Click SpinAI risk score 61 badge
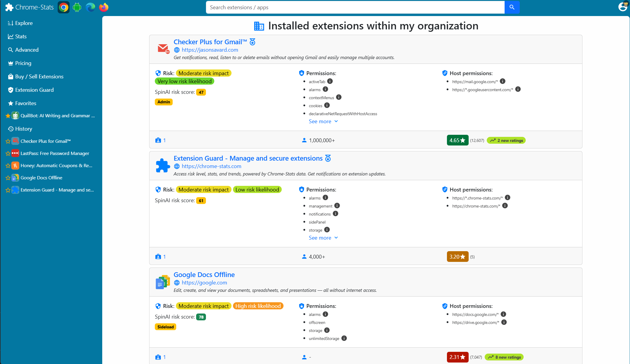 [x=201, y=201]
